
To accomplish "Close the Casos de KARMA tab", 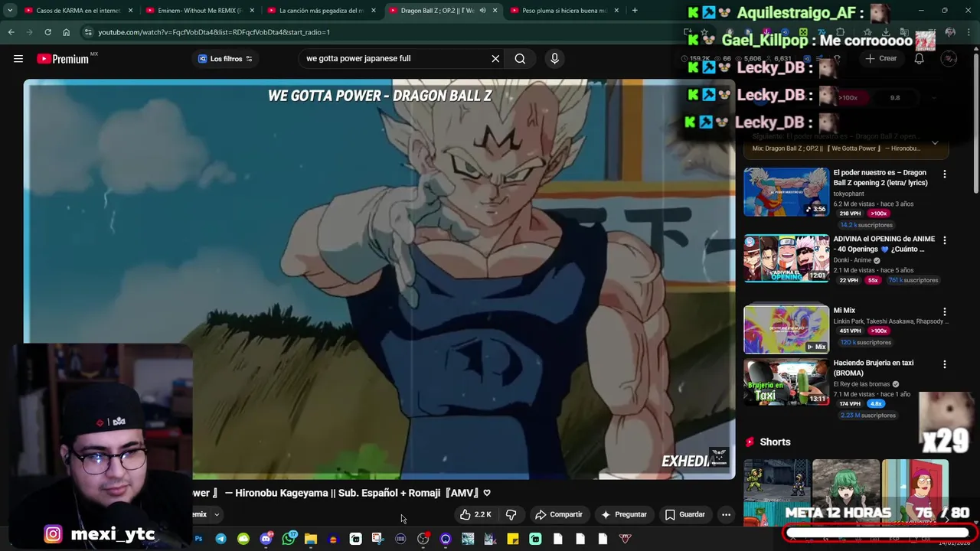I will [130, 11].
